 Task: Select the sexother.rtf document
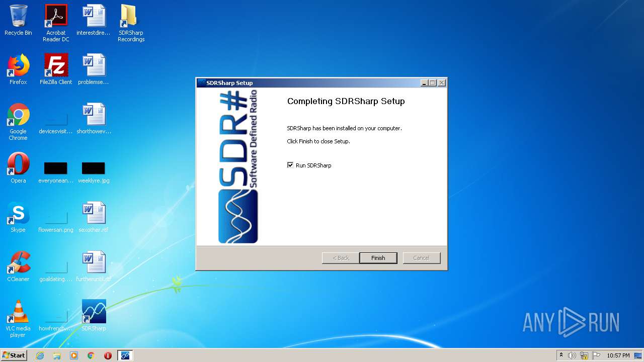click(94, 217)
